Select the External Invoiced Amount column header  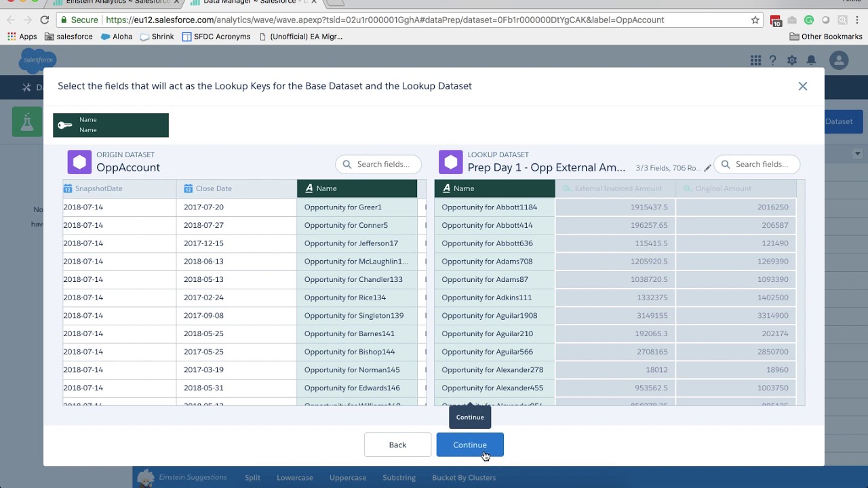click(615, 188)
